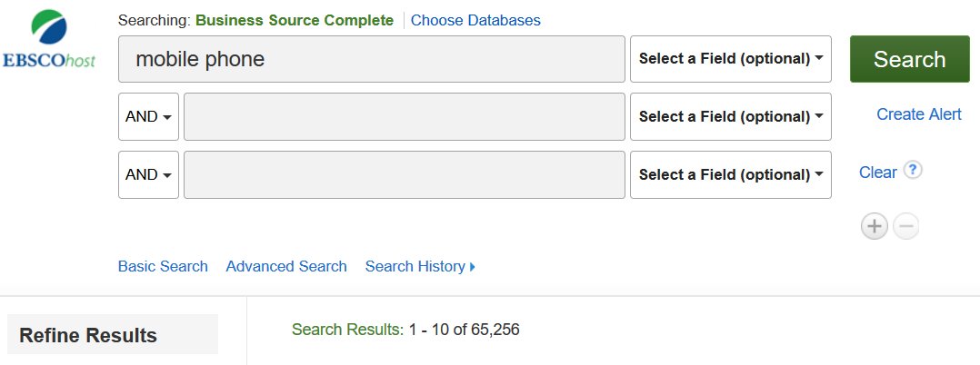The image size is (980, 365).
Task: Open the second row's Select a Field dropdown
Action: (731, 117)
